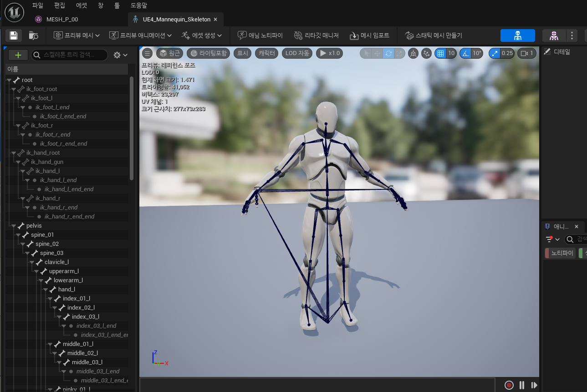
Task: Select the viewport Rotate tool
Action: (388, 53)
